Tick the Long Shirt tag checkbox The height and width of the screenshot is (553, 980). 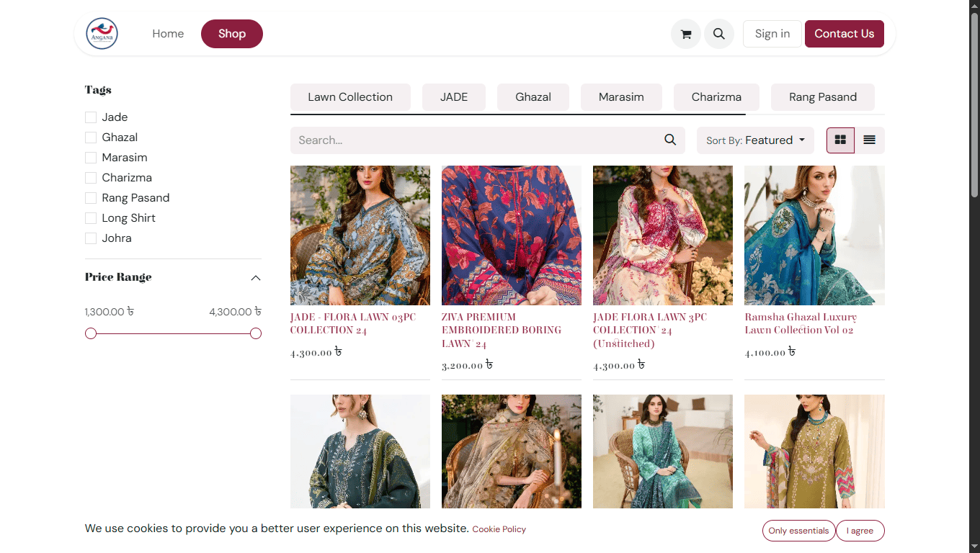[x=91, y=218]
